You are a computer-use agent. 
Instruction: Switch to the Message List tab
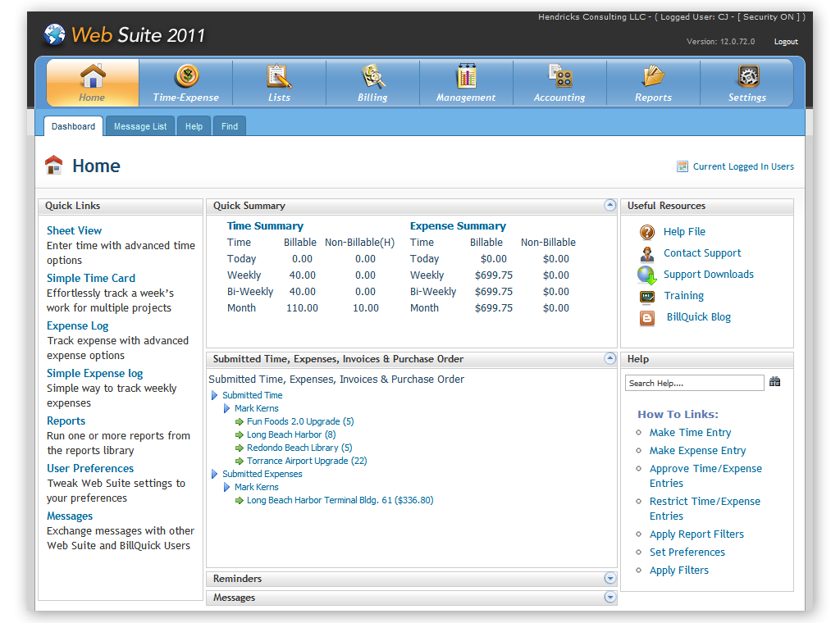tap(140, 126)
